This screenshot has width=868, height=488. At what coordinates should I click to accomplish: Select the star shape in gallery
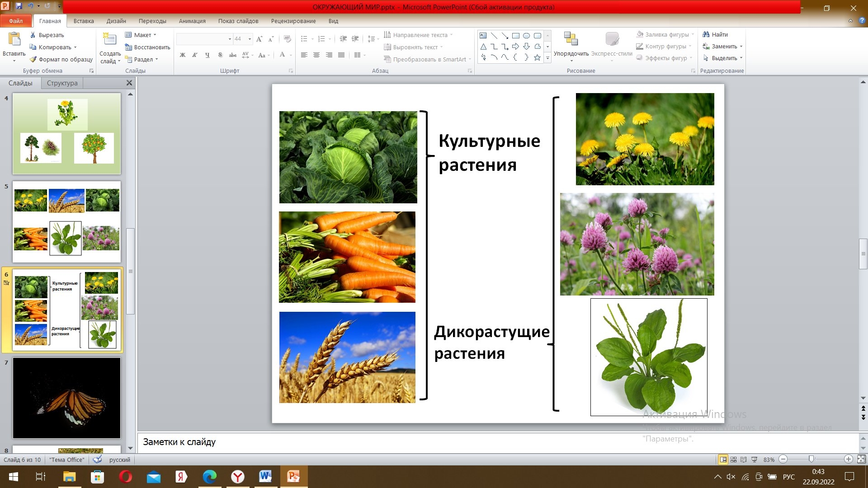[537, 57]
